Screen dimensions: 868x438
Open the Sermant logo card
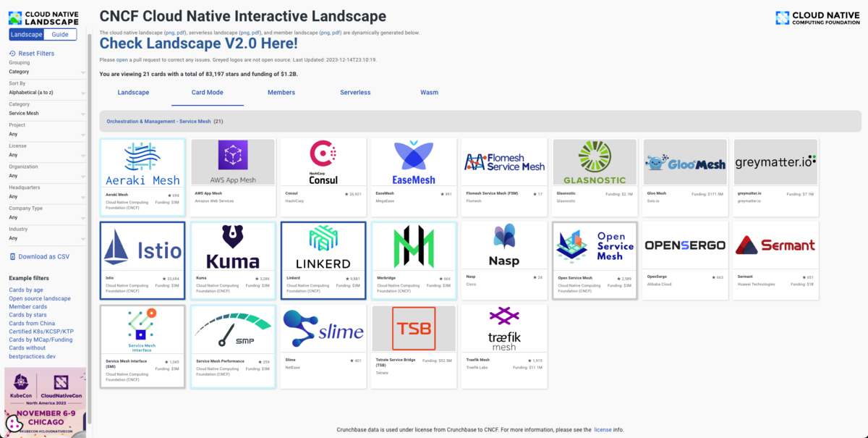pos(775,261)
